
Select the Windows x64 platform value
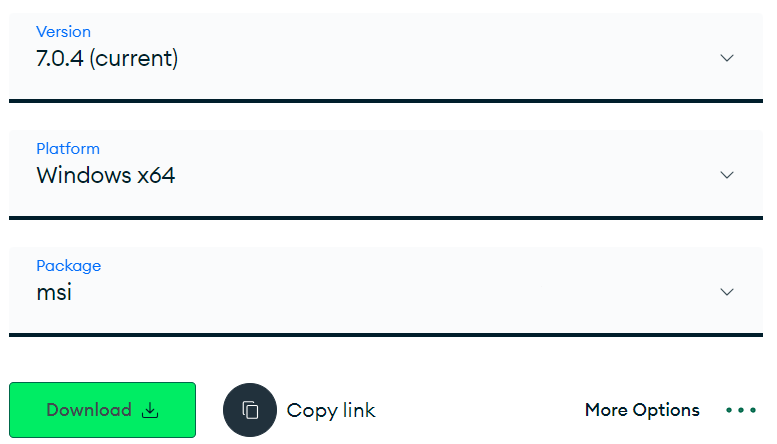pyautogui.click(x=106, y=176)
